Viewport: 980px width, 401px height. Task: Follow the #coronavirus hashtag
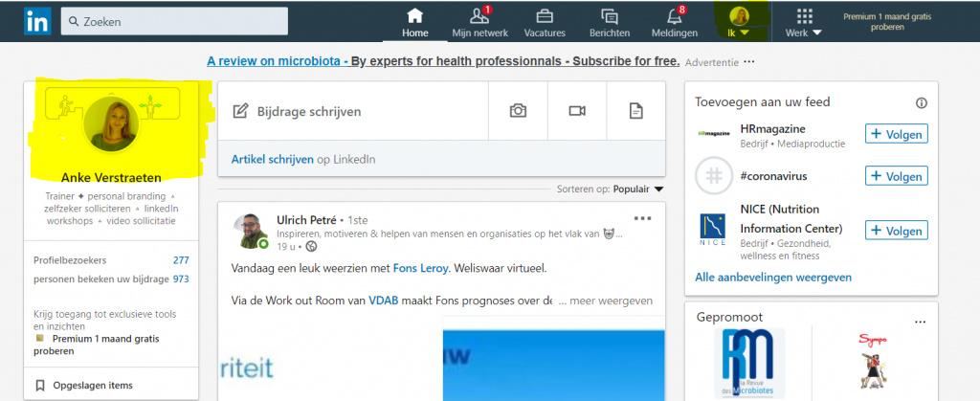click(896, 176)
